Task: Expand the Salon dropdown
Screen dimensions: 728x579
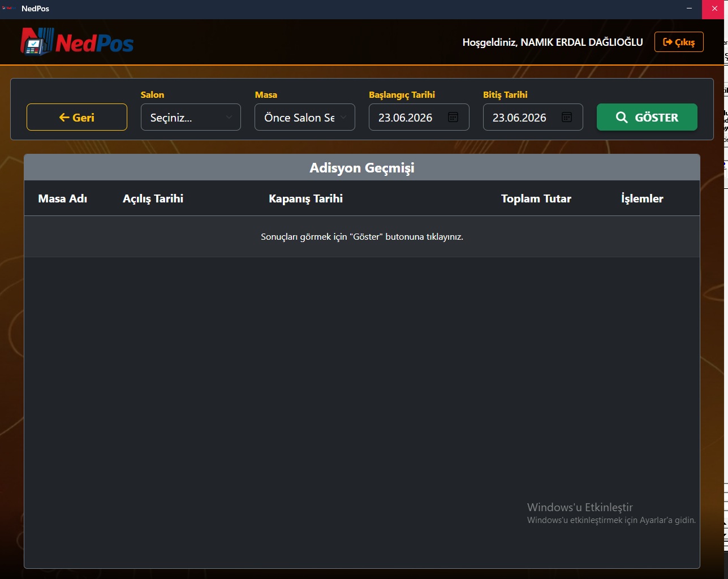Action: click(191, 117)
